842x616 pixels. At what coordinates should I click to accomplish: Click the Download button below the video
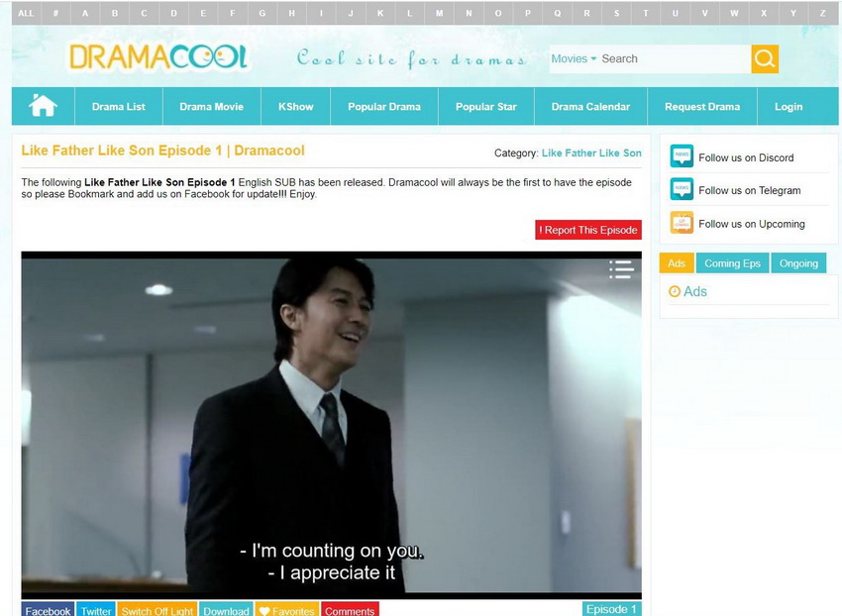[x=226, y=610]
